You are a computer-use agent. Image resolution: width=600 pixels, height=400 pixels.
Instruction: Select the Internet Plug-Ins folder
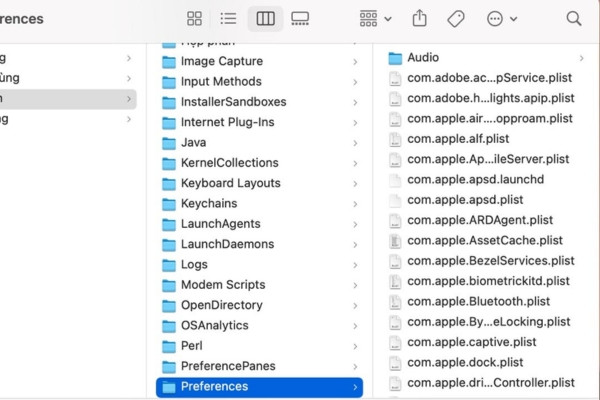(259, 122)
